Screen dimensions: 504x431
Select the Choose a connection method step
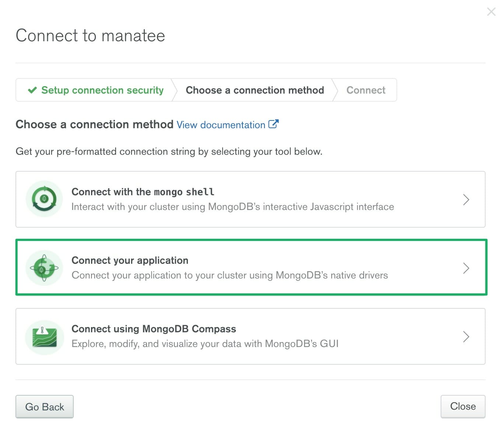point(255,90)
